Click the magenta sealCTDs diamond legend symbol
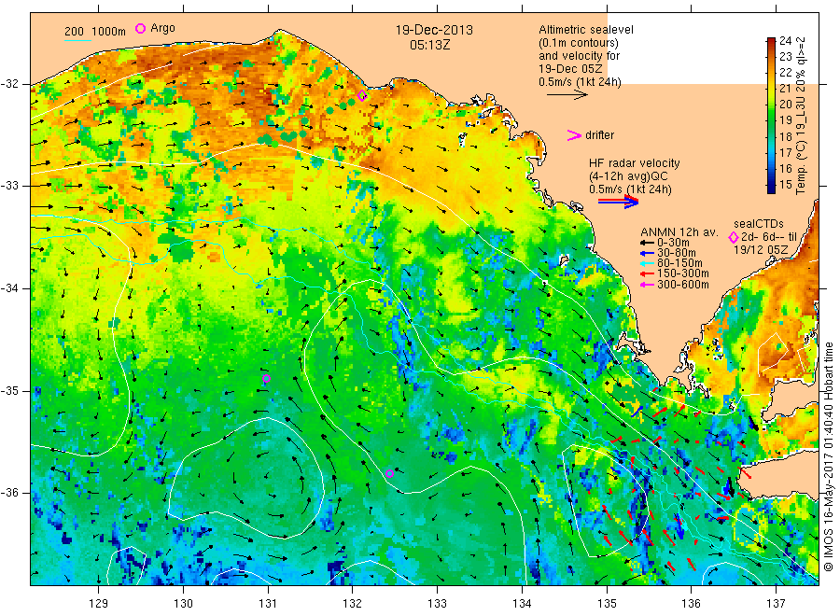 pyautogui.click(x=734, y=237)
